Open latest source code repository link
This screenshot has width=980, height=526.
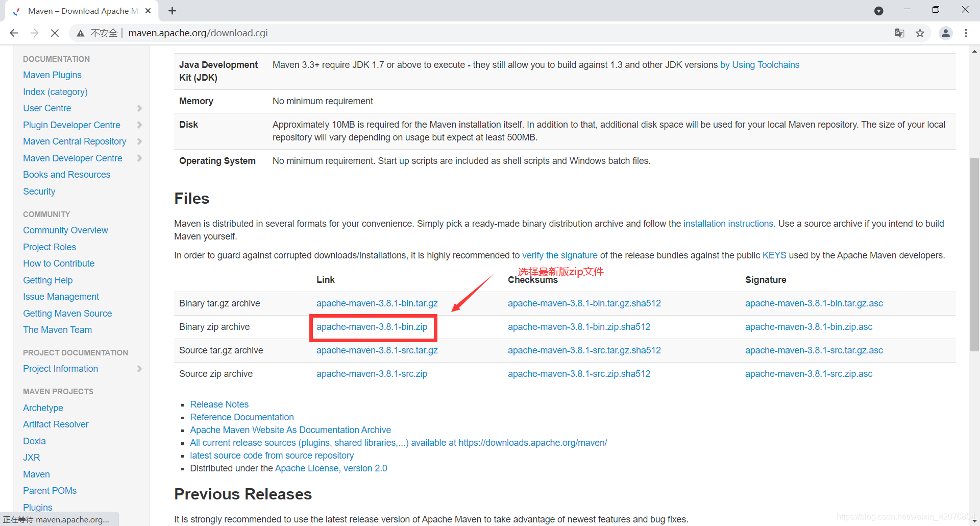click(x=272, y=456)
